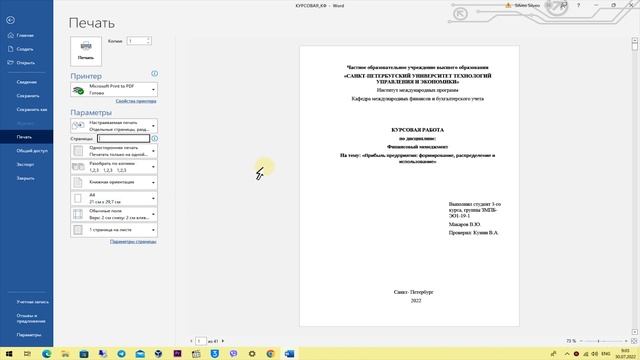Open Свойства принтера (Printer properties) link
Viewport: 640px width, 360px height.
pyautogui.click(x=136, y=101)
